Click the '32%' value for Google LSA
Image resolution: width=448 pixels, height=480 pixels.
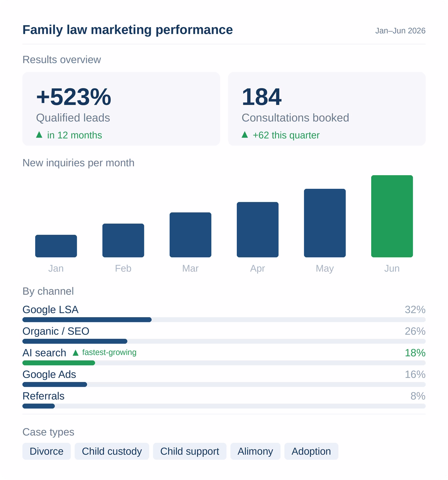tap(415, 310)
